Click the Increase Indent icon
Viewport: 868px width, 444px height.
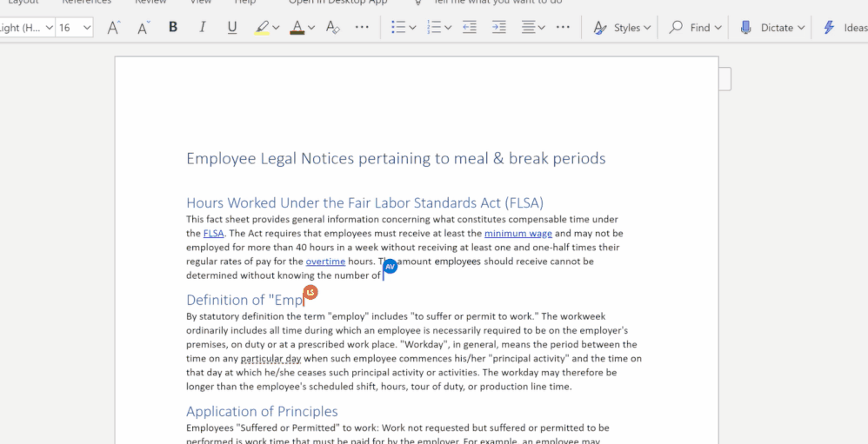[x=498, y=28]
